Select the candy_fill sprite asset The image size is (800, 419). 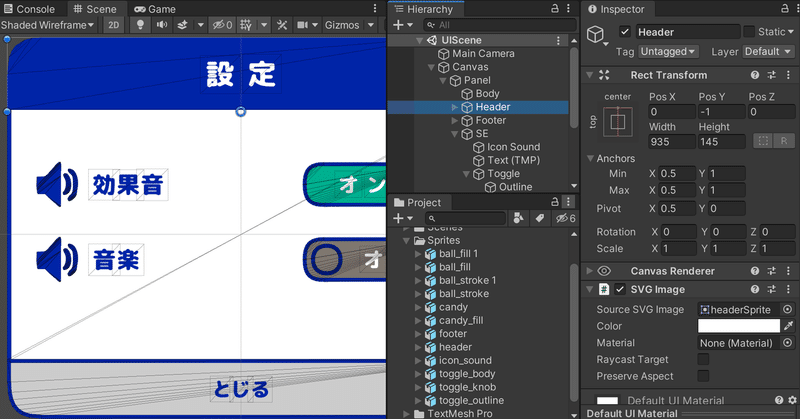tap(454, 321)
